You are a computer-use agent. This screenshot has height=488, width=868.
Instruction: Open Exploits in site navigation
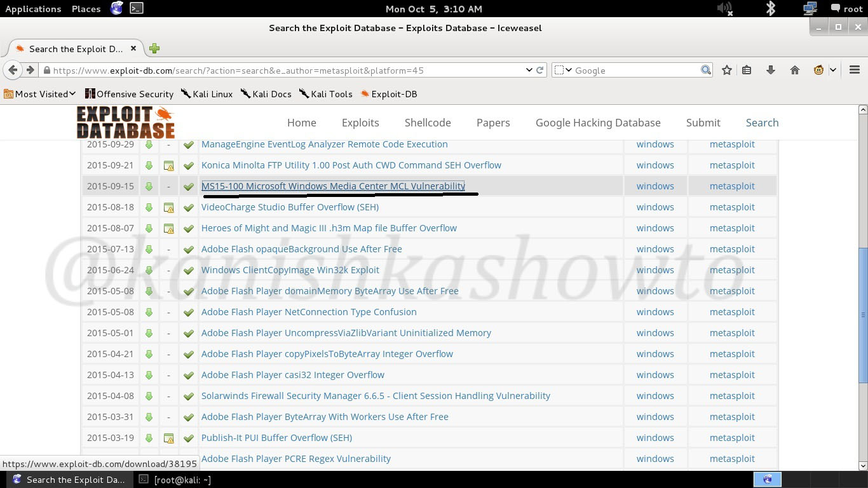[360, 123]
